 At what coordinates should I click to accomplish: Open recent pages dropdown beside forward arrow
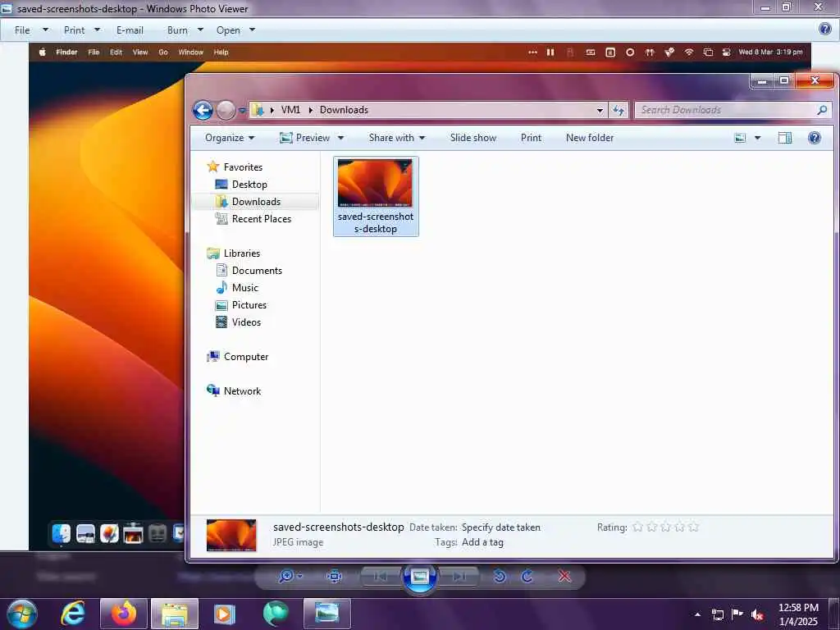(242, 111)
